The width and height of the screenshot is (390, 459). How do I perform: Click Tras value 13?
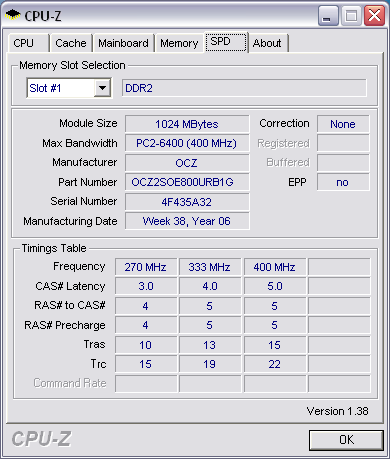click(x=210, y=345)
